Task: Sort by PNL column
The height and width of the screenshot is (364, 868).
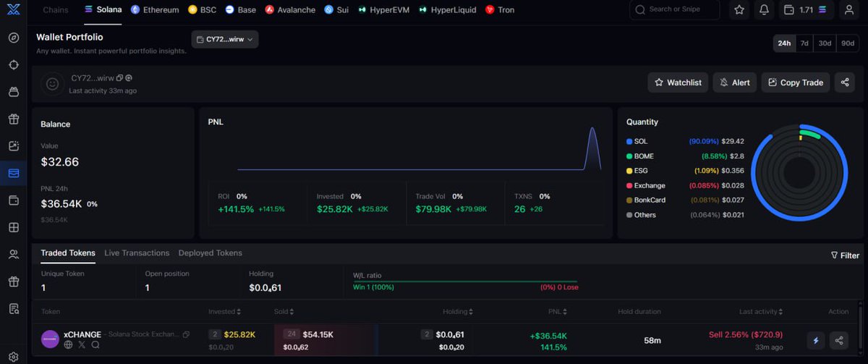Action: (559, 312)
